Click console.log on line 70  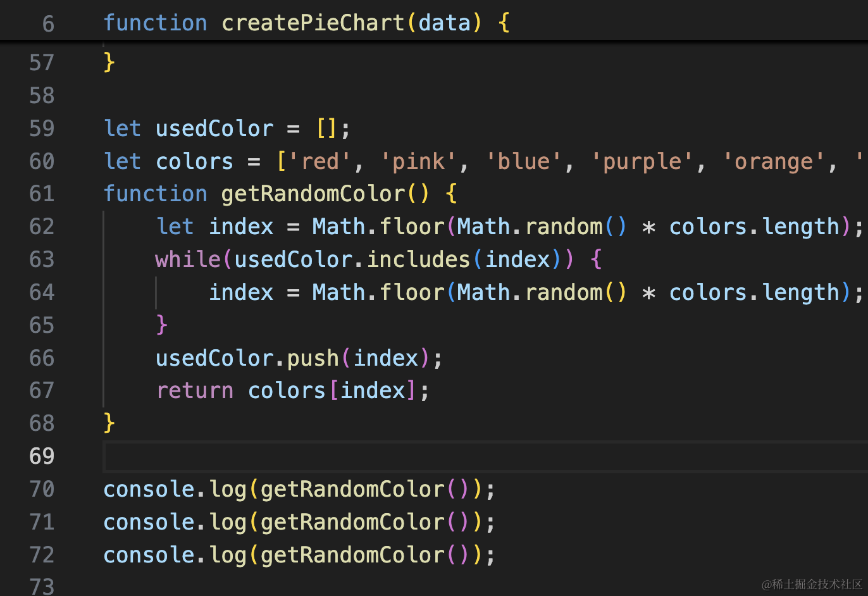tap(175, 489)
